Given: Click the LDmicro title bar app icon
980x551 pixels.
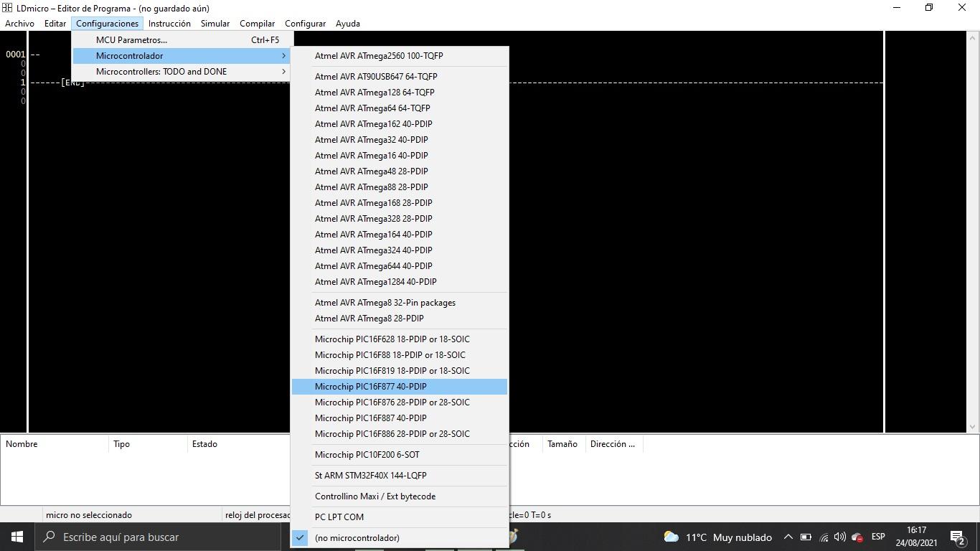Looking at the screenshot, I should tap(7, 8).
